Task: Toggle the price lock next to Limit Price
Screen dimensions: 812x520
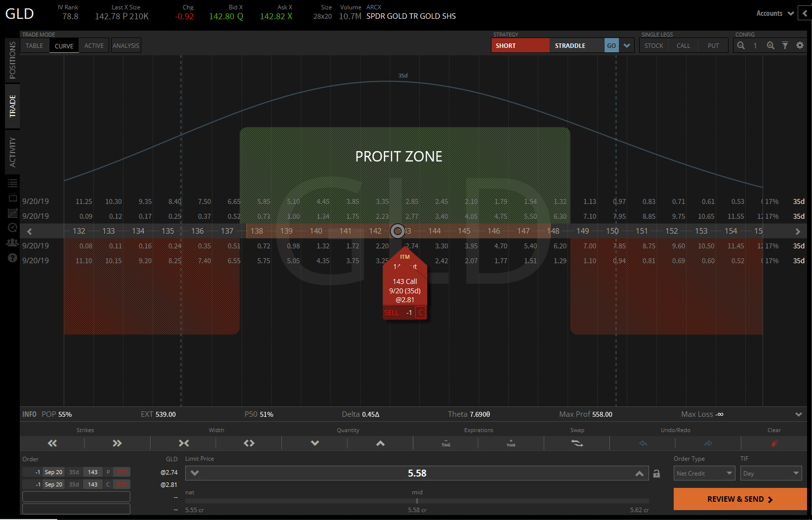Action: pos(656,473)
